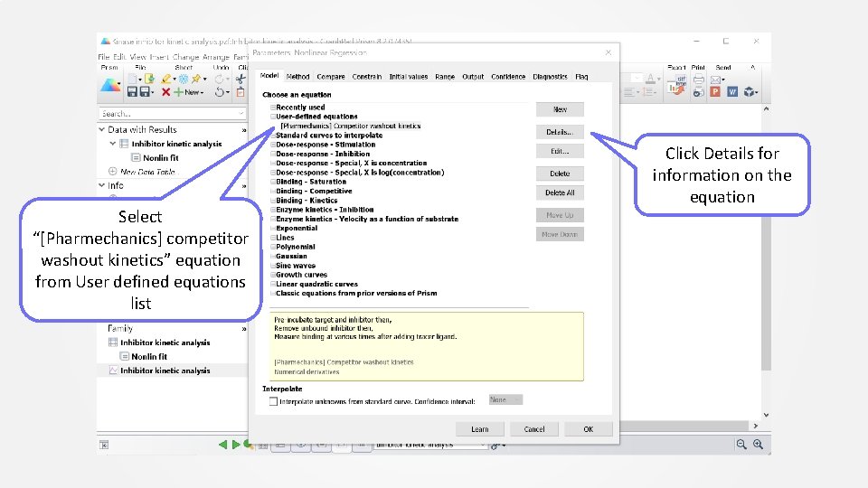
Task: Open the Arrange menu
Action: point(216,57)
